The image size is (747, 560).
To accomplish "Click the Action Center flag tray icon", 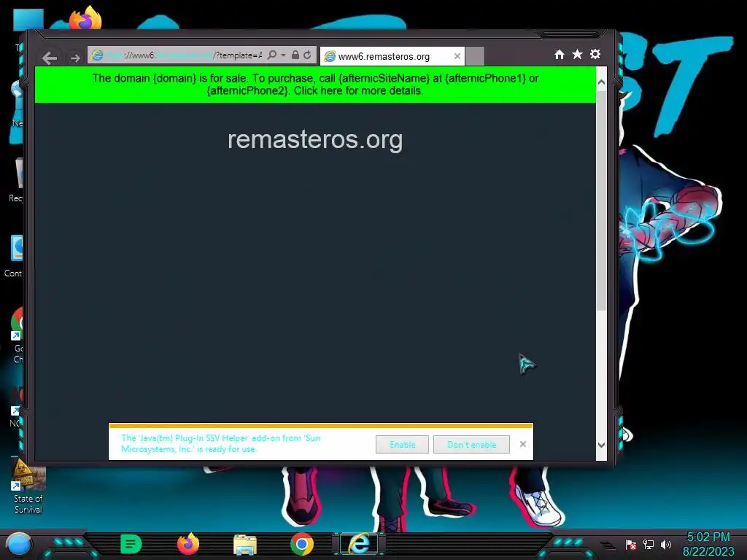I will [631, 544].
